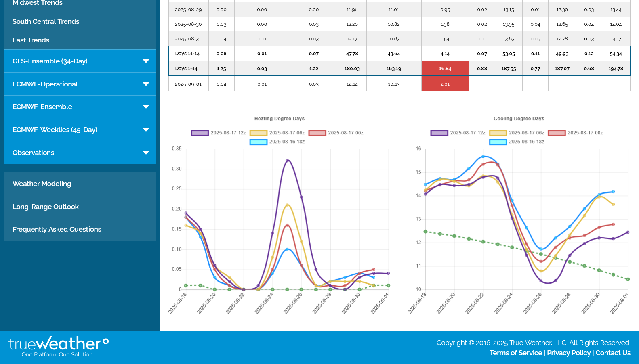Click the Privacy Policy footer link

[x=569, y=353]
